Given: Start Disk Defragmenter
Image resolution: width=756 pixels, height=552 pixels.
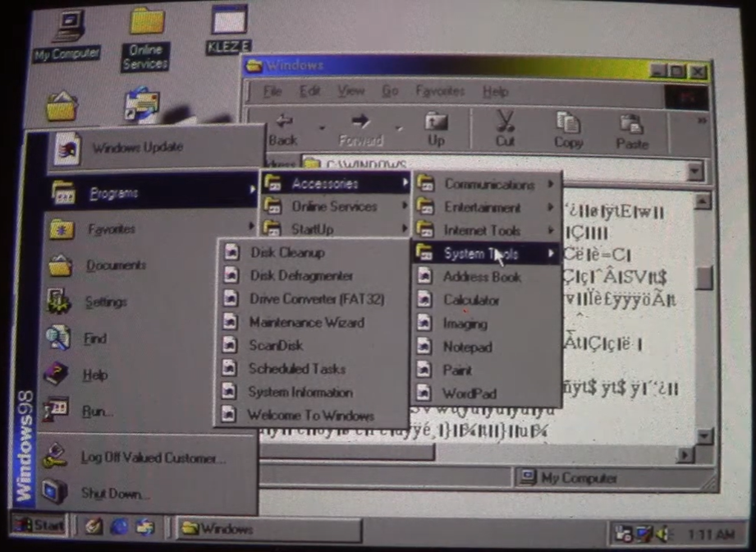Looking at the screenshot, I should tap(313, 275).
